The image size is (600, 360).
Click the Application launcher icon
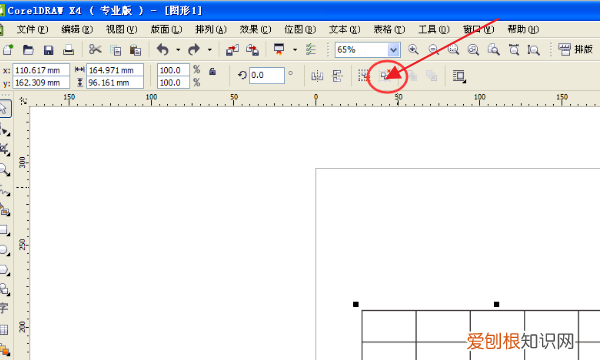pos(279,49)
